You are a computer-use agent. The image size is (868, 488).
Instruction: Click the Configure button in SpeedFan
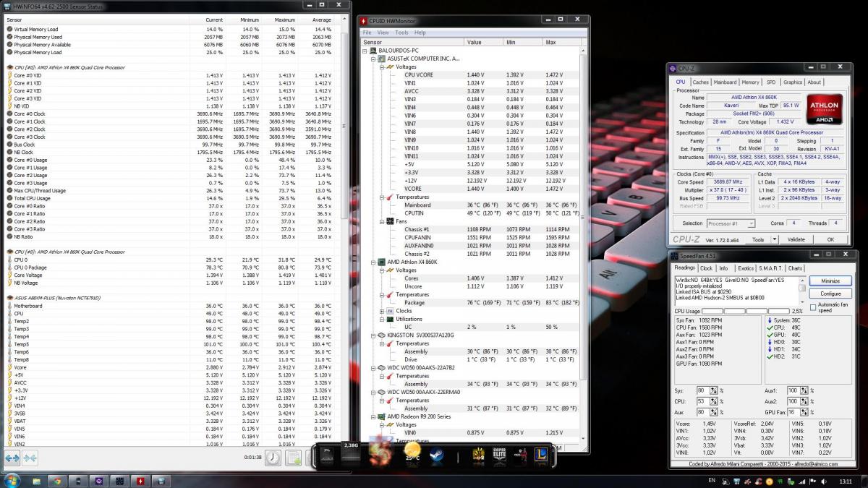830,294
